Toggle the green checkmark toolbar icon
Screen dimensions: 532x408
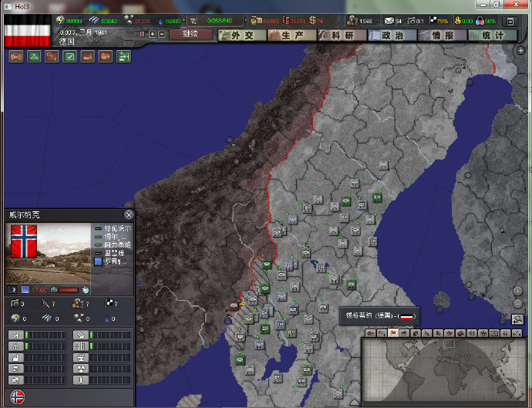tap(70, 56)
